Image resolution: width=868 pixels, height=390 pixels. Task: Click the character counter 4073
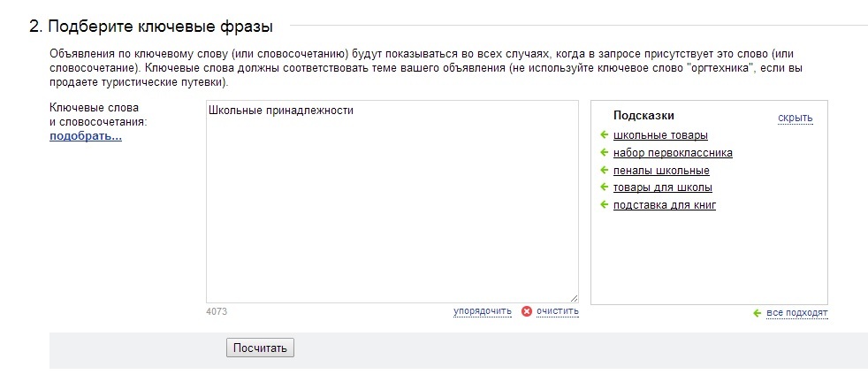pyautogui.click(x=217, y=311)
